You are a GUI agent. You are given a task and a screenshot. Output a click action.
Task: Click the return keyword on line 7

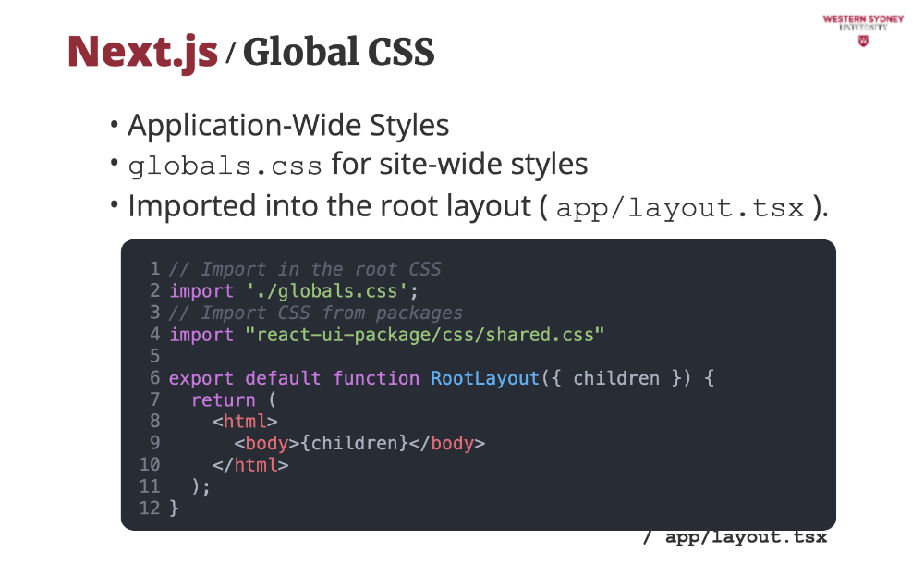click(x=223, y=399)
